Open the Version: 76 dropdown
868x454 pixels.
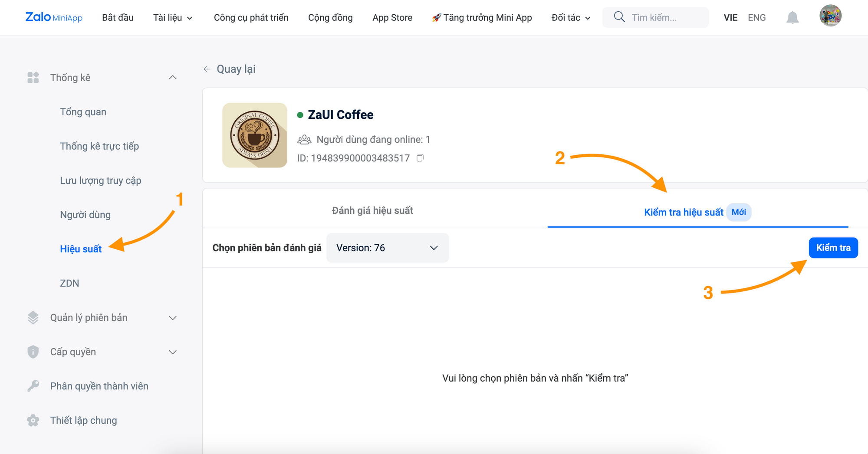point(388,248)
